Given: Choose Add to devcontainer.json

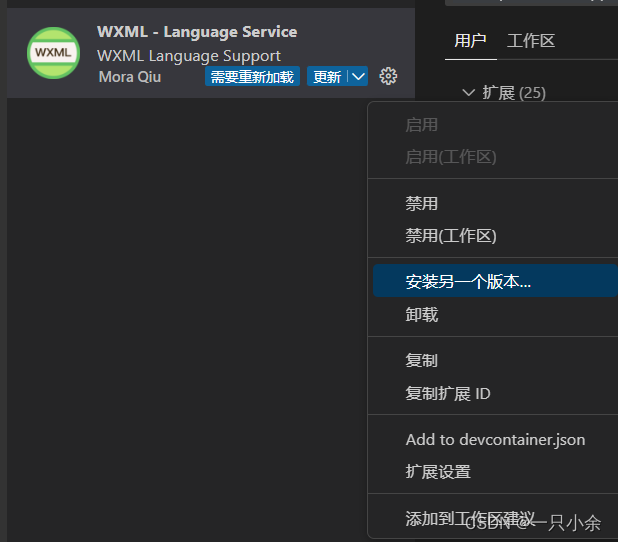Looking at the screenshot, I should [493, 440].
